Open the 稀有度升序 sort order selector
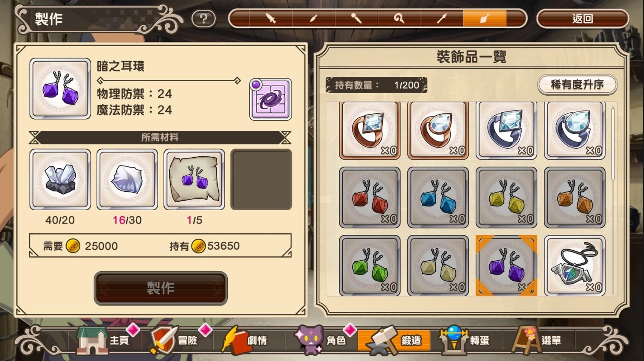 (x=577, y=85)
